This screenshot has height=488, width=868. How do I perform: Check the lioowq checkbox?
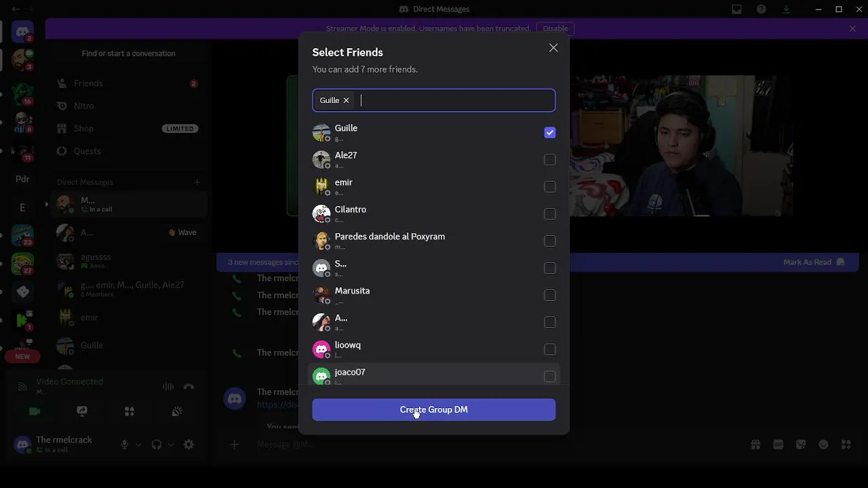[550, 350]
